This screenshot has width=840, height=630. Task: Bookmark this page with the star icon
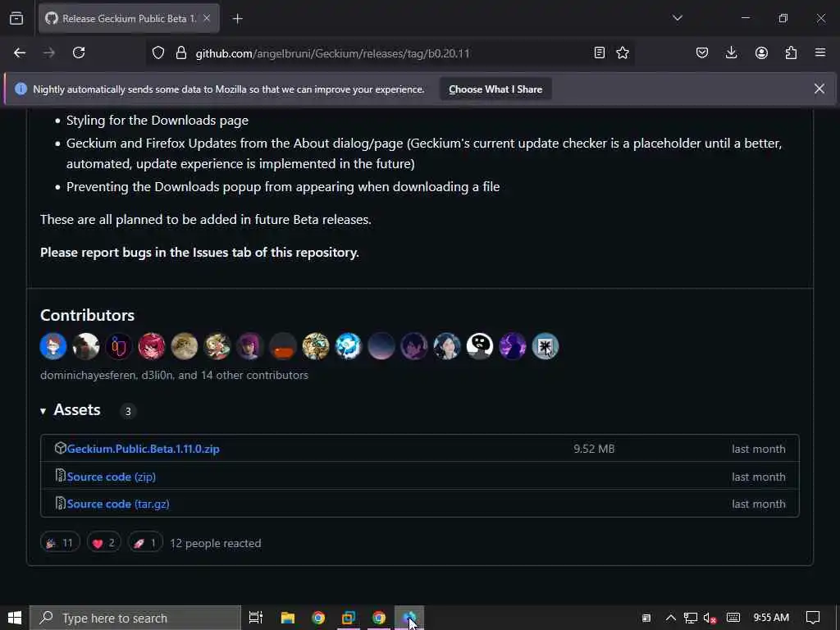coord(623,52)
